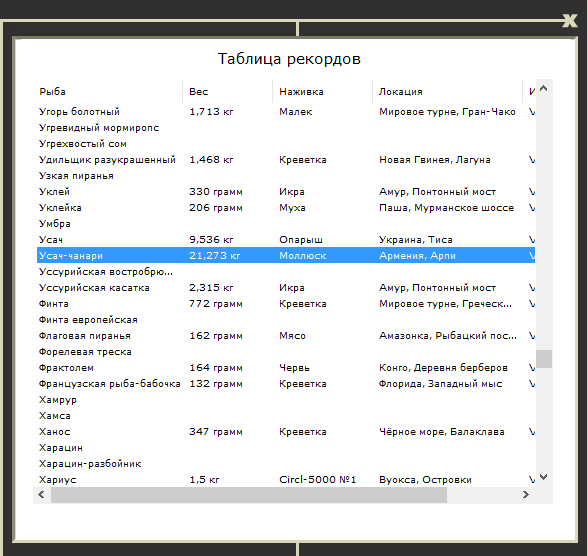This screenshot has height=556, width=588.
Task: Click location Флорида, Западный мыс
Action: (440, 384)
